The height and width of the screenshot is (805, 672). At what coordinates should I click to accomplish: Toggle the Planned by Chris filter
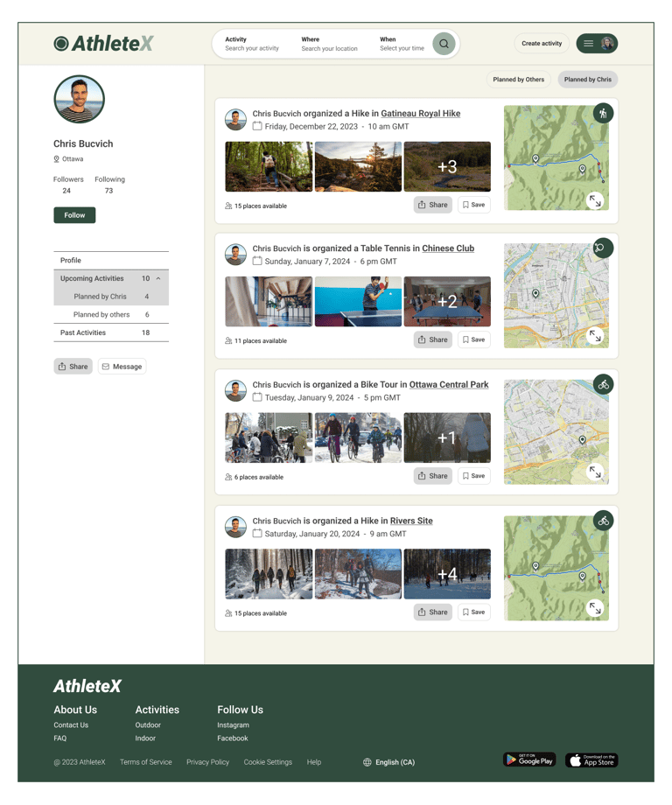click(588, 80)
